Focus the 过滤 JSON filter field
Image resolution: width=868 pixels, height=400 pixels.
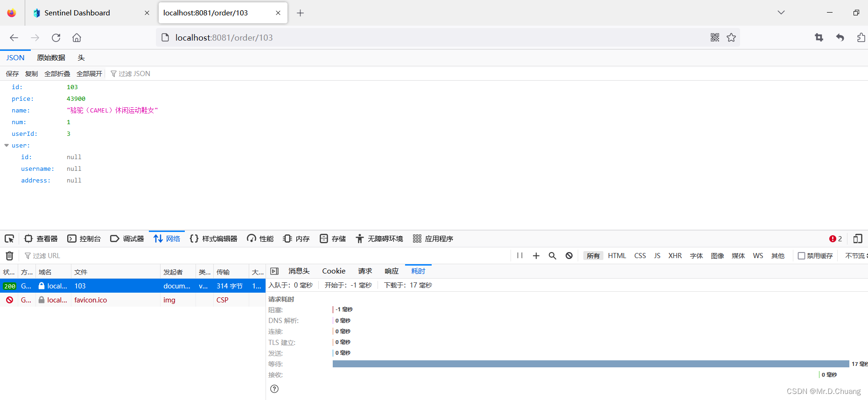[134, 74]
